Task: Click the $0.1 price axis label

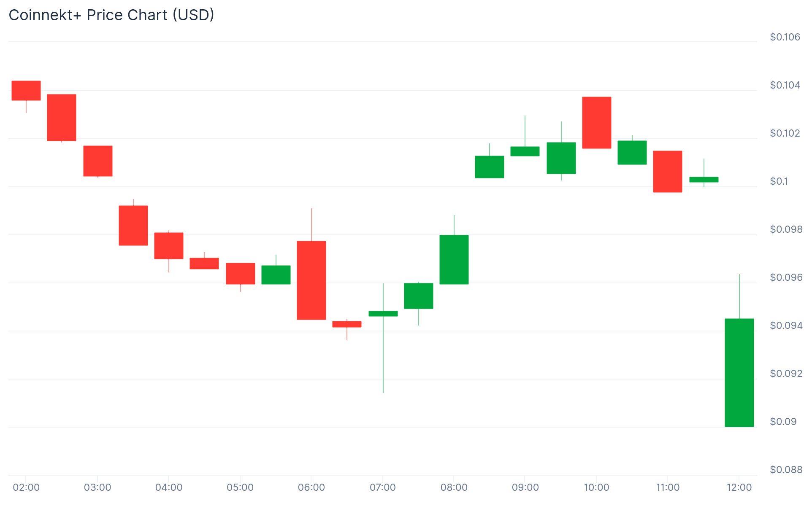Action: coord(779,181)
